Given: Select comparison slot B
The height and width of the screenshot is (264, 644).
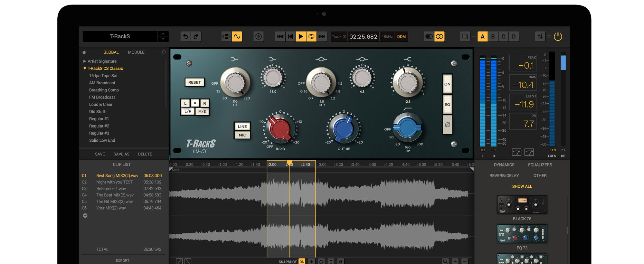Looking at the screenshot, I should pos(493,37).
